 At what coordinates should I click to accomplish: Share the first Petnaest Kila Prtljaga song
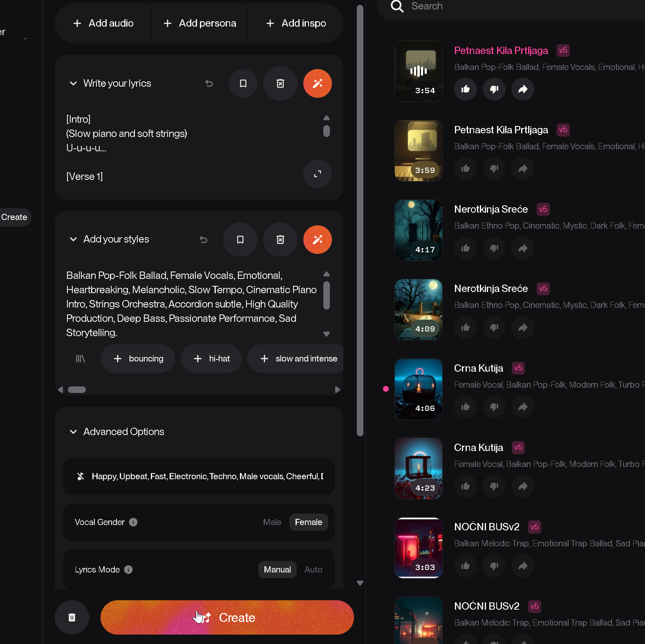(522, 89)
